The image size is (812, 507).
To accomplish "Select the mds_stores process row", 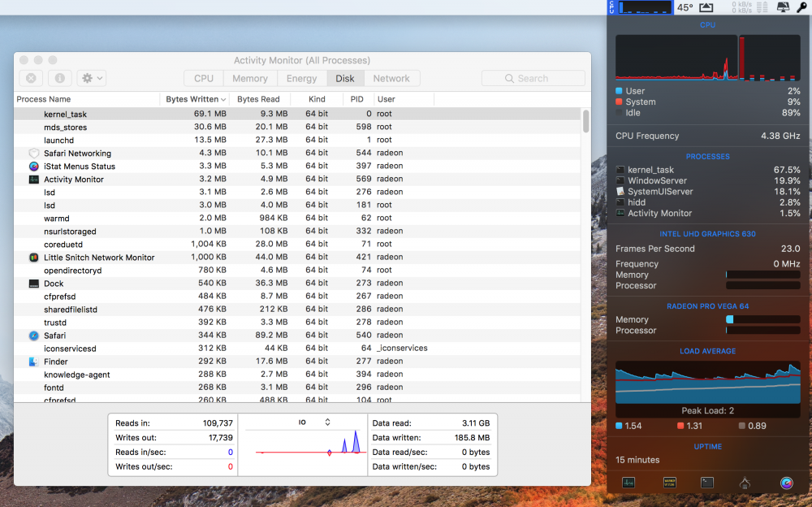I will pyautogui.click(x=298, y=127).
